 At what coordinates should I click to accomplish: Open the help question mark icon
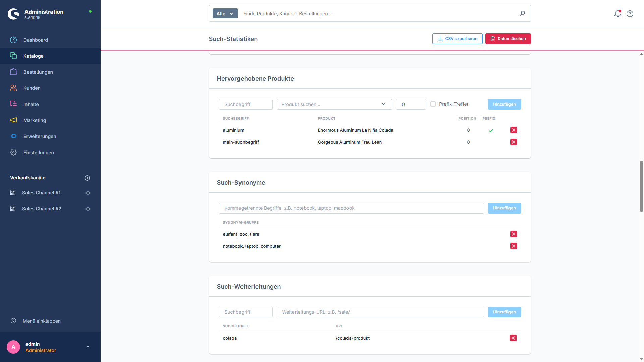coord(630,14)
